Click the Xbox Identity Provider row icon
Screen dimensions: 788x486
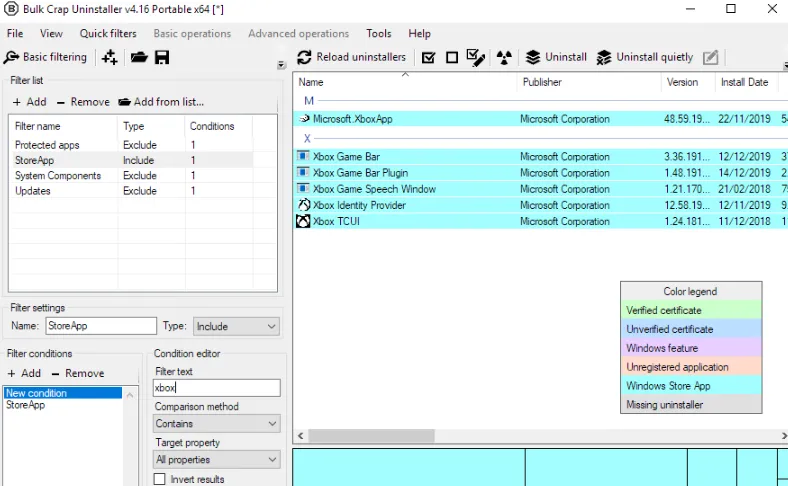pos(304,205)
